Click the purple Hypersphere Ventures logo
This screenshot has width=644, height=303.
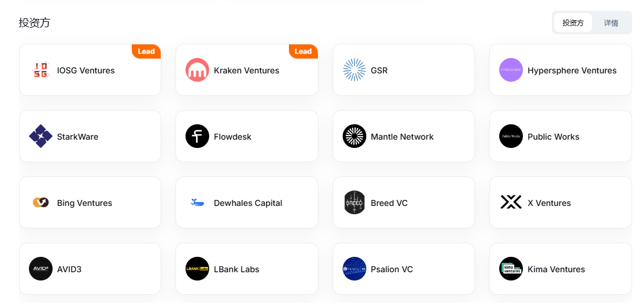511,70
